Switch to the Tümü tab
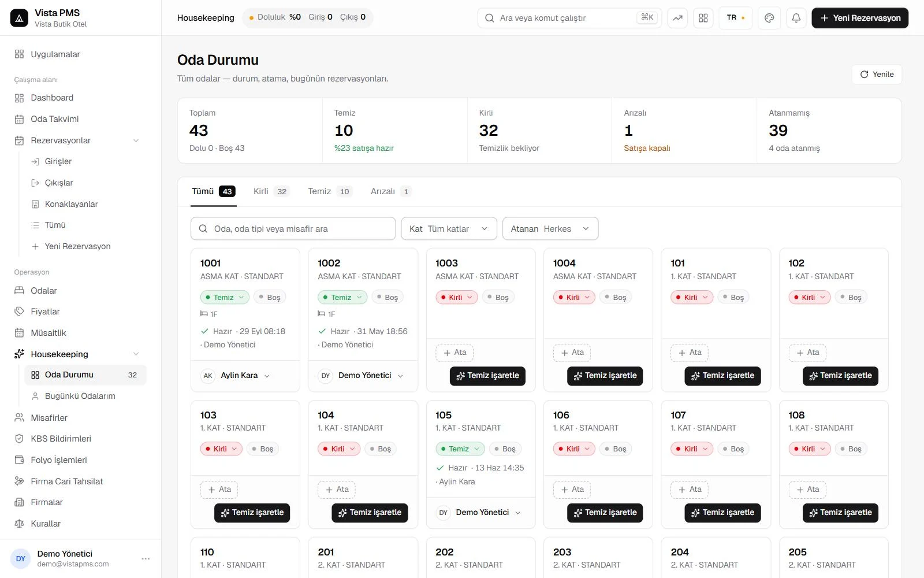This screenshot has width=924, height=578. 214,191
